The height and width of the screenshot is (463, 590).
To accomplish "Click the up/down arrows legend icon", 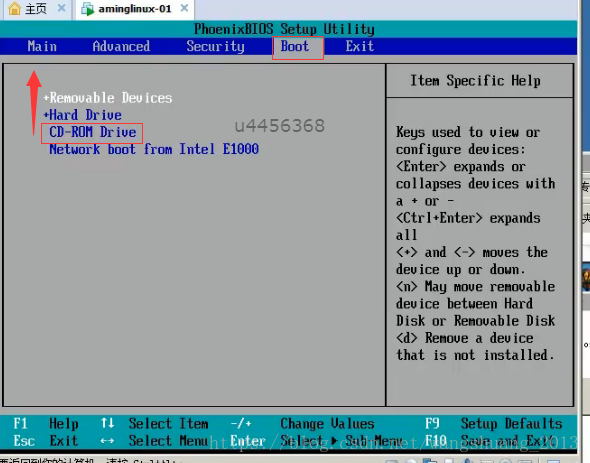I will point(107,423).
